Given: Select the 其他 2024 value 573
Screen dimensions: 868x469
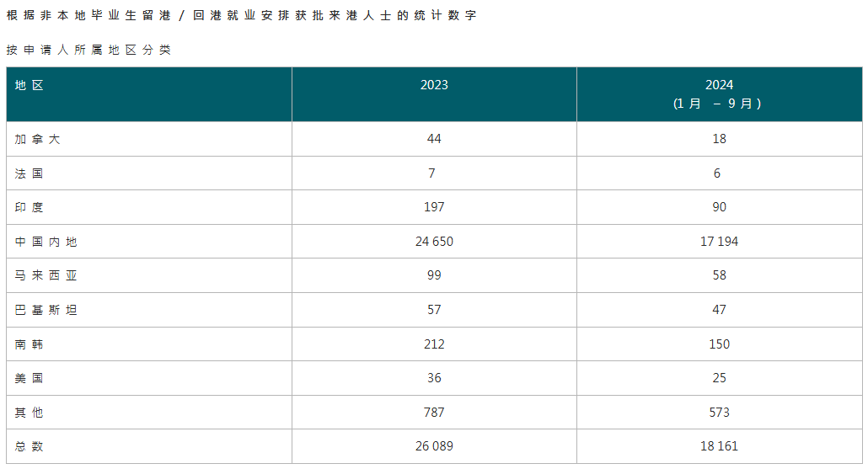Looking at the screenshot, I should 719,413.
